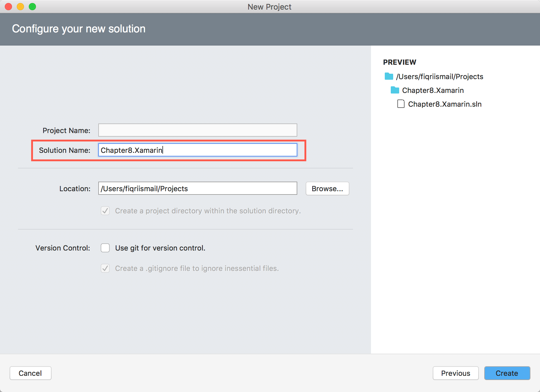540x392 pixels.
Task: Click the Solution Name label
Action: (x=64, y=150)
